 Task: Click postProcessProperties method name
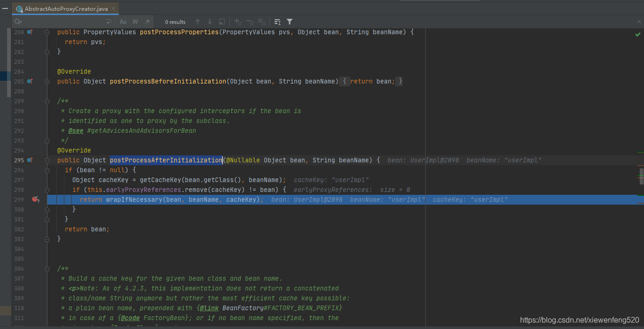point(179,32)
